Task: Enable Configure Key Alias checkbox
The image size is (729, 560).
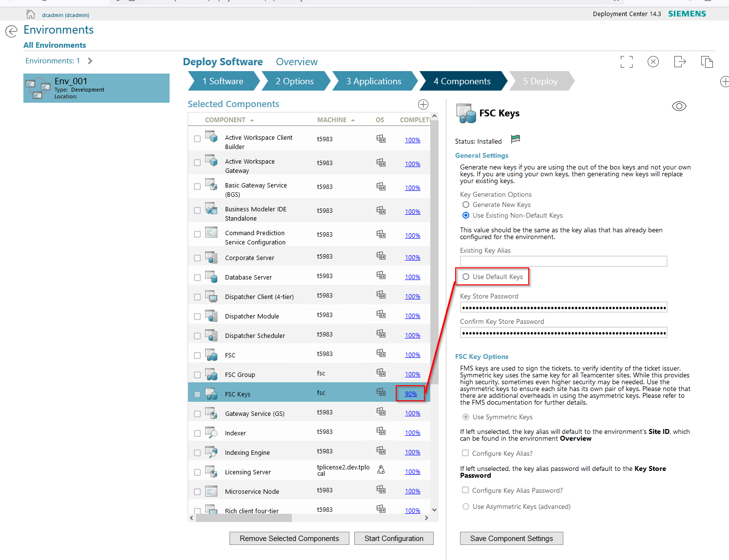Action: click(x=465, y=453)
